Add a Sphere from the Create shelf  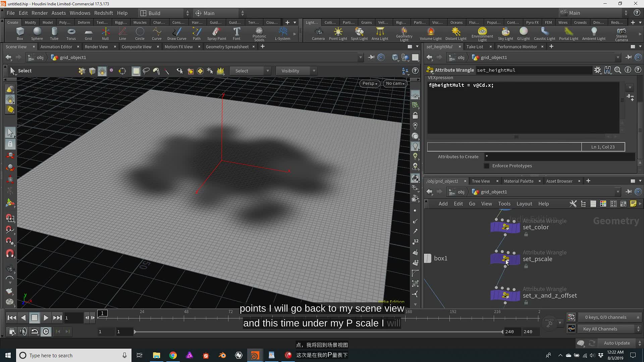[x=37, y=34]
